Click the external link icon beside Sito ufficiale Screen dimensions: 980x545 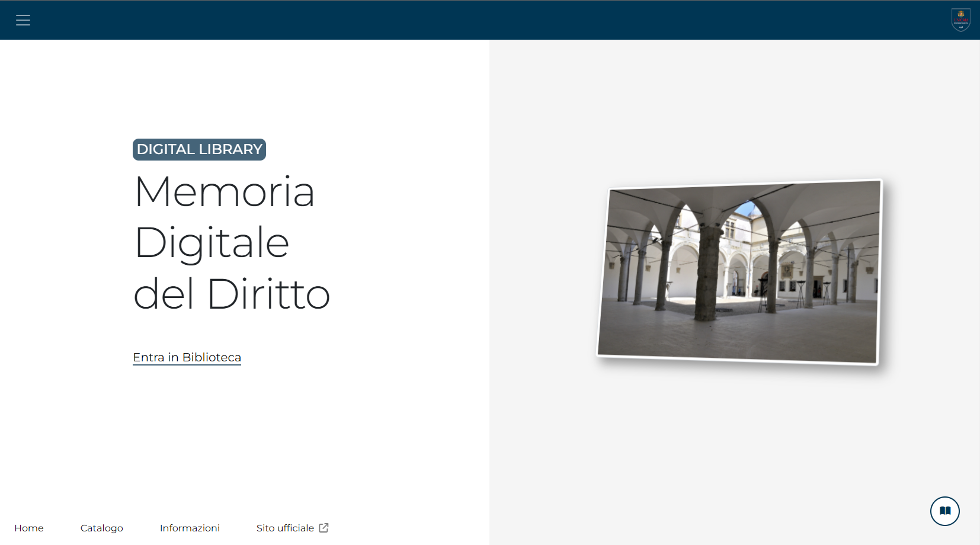pos(324,528)
